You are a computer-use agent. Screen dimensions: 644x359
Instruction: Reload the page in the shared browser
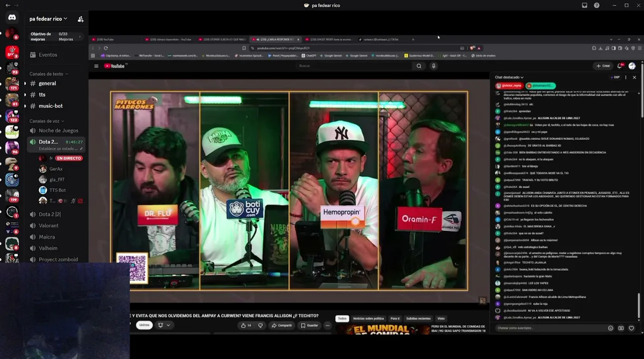point(106,48)
